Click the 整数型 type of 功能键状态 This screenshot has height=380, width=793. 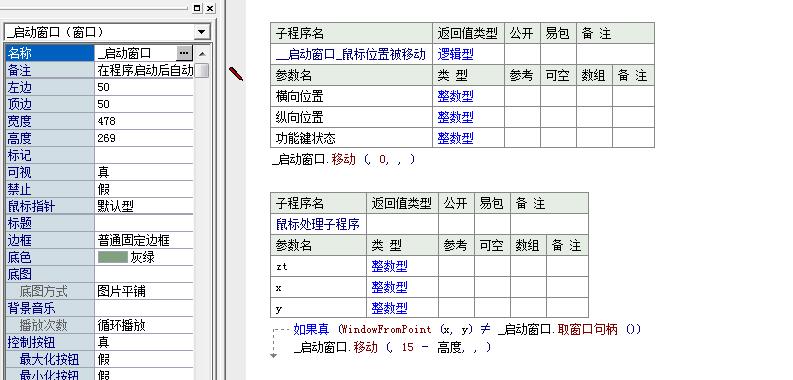455,138
